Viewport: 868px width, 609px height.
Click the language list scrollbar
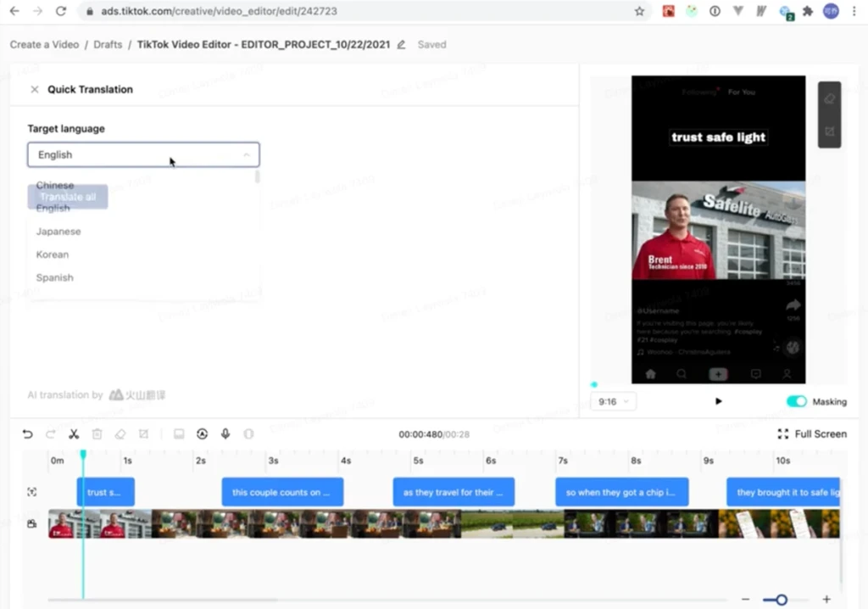tap(257, 177)
